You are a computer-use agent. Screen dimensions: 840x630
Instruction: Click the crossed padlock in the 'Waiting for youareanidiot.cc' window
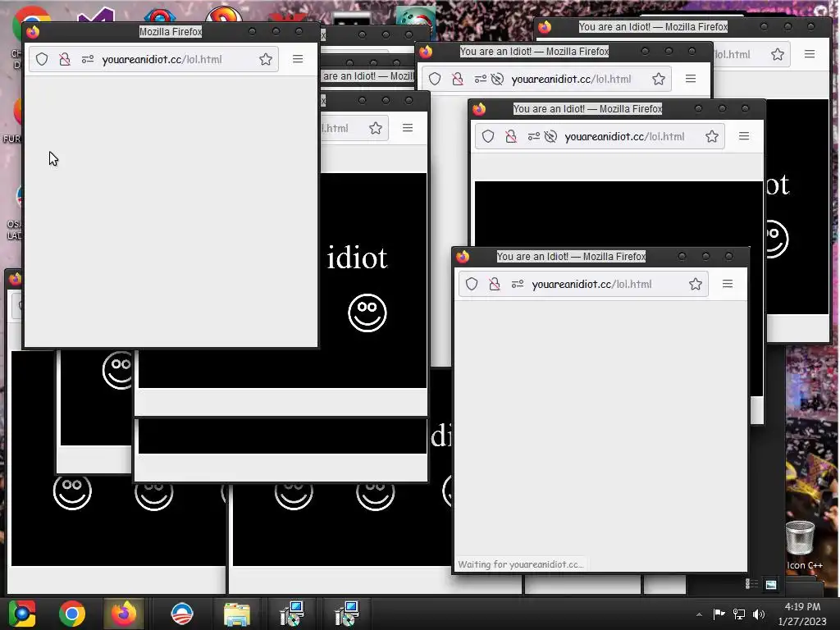(495, 284)
